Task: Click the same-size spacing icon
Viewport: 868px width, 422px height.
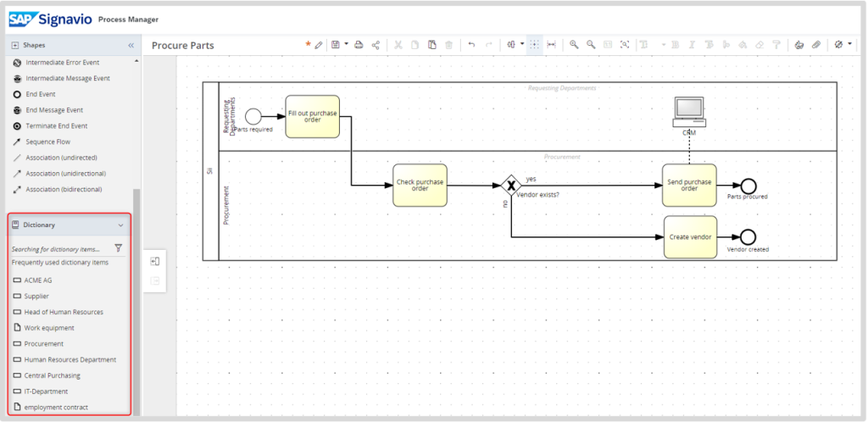Action: 551,45
